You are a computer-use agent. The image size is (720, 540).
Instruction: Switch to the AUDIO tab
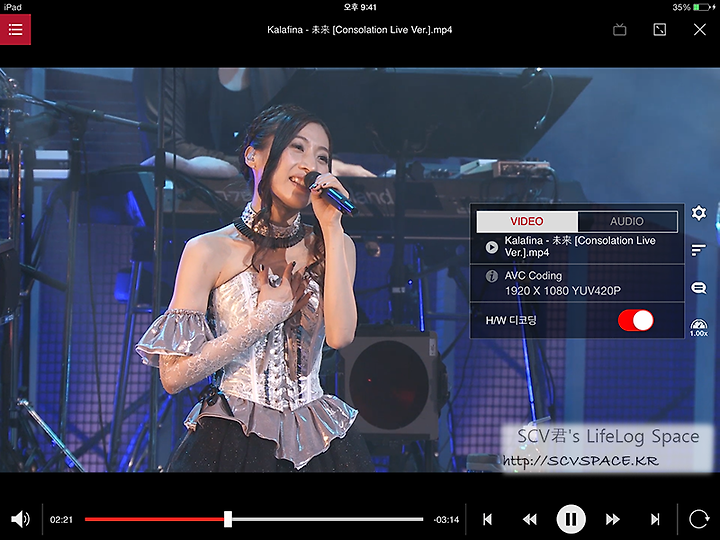[627, 221]
